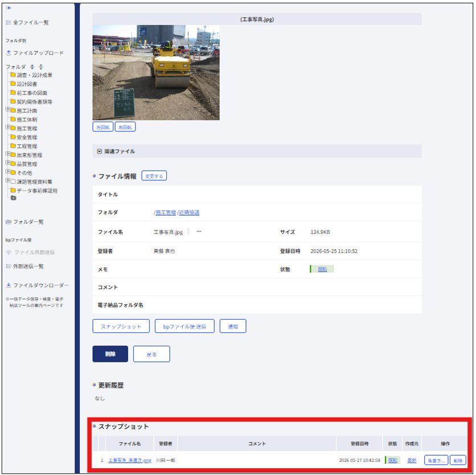Image resolution: width=476 pixels, height=475 pixels.
Task: Click the ファイルアップロード upload icon
Action: (x=9, y=53)
